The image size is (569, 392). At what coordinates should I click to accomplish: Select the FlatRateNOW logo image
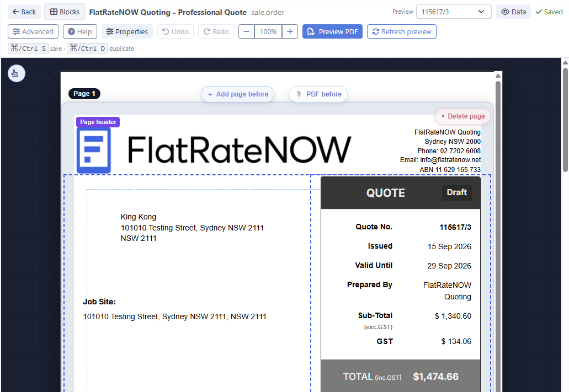(214, 150)
